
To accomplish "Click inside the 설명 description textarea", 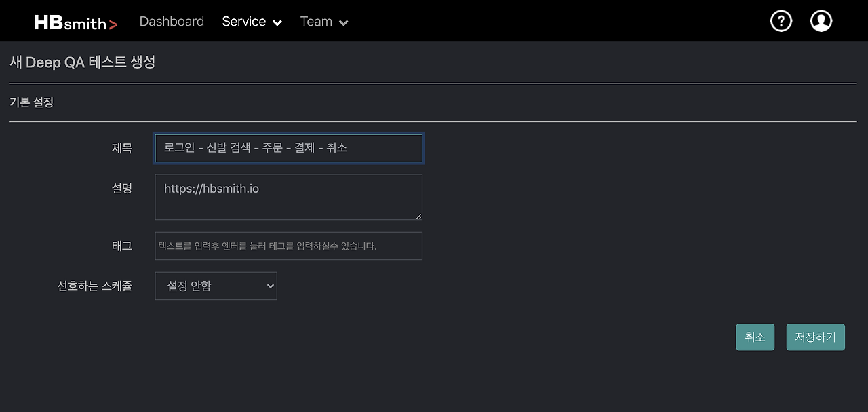I will point(288,197).
